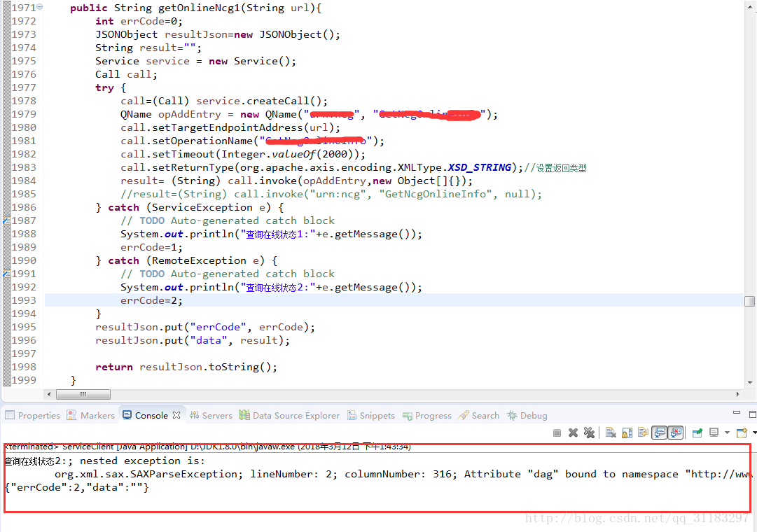Viewport: 757px width, 532px height.
Task: Click the horizontal scrollbar left arrow
Action: click(49, 394)
